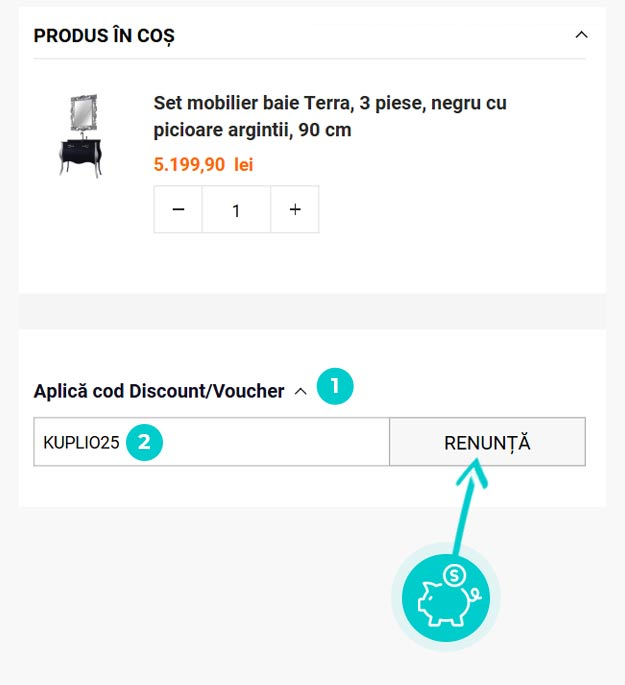
Task: Collapse the voucher section with its chevron
Action: [x=301, y=392]
